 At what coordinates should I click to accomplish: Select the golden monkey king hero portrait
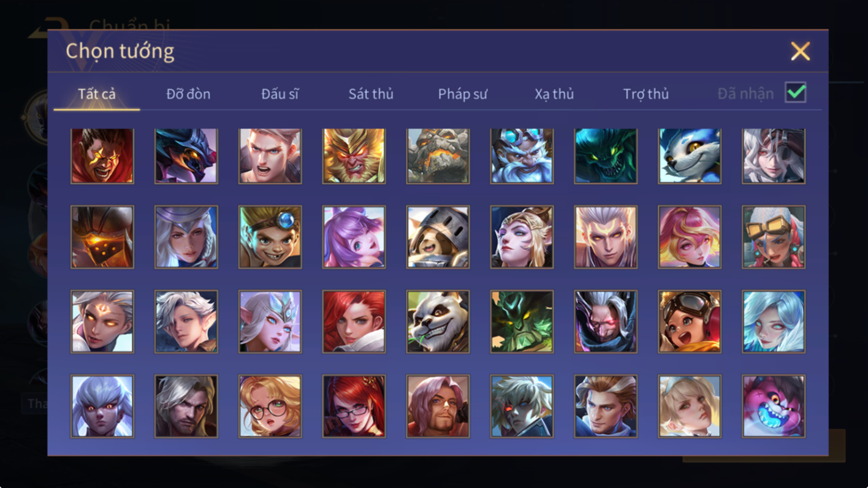(x=354, y=156)
